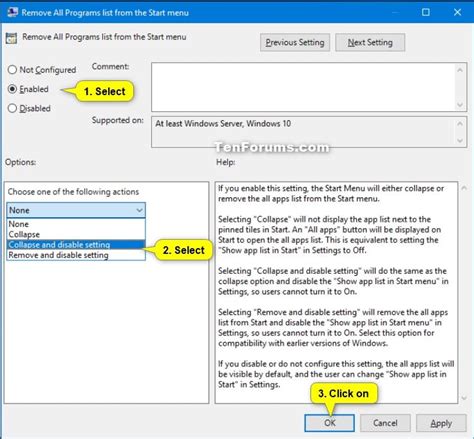Go to the Next Setting
The image size is (474, 439).
[x=370, y=42]
